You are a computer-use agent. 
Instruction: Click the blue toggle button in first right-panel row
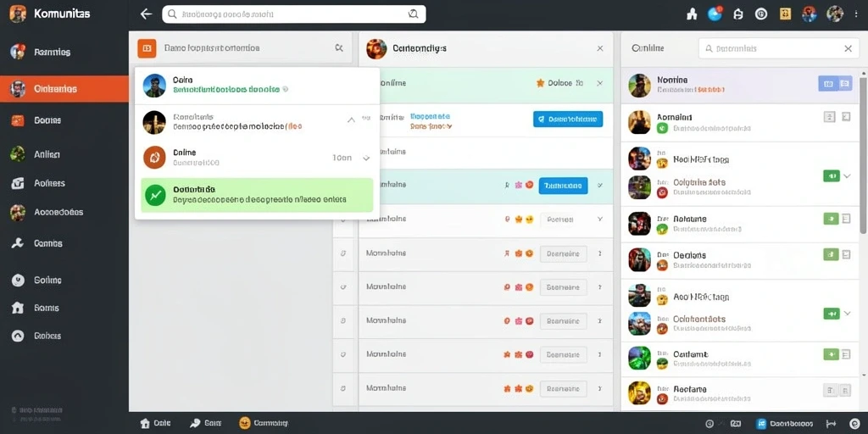point(834,84)
